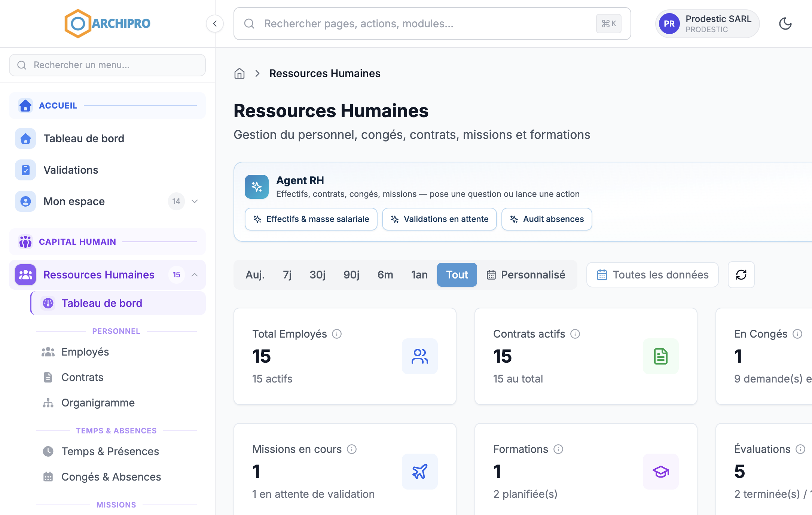
Task: Select the 1an period tab
Action: click(x=419, y=275)
